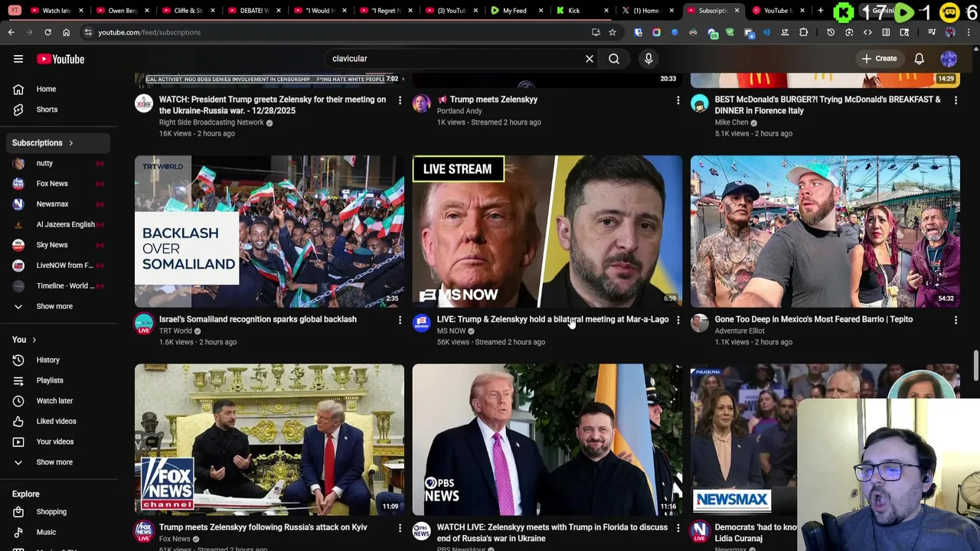This screenshot has width=980, height=551.
Task: Open the Gone Too Deep Tepito video thumbnail
Action: click(x=825, y=231)
